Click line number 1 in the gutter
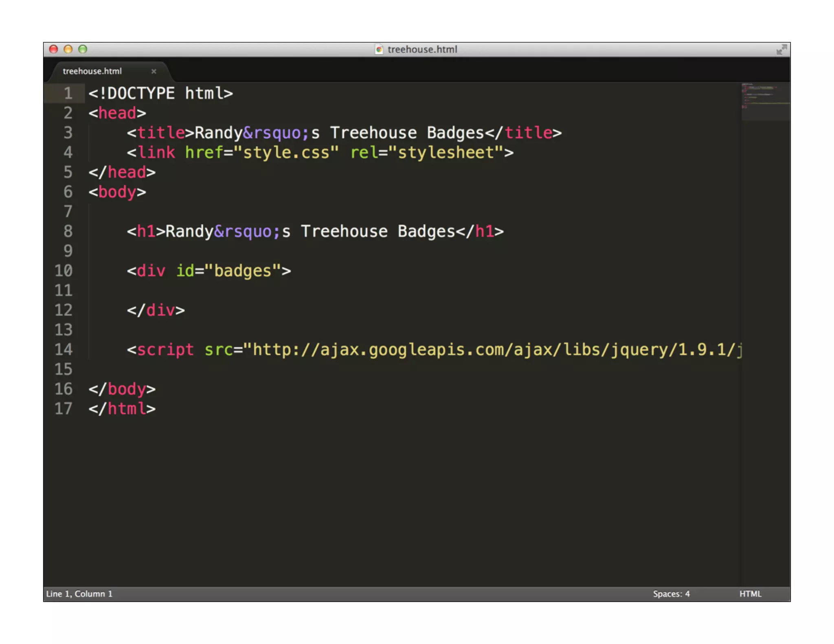The height and width of the screenshot is (644, 834). [x=68, y=94]
